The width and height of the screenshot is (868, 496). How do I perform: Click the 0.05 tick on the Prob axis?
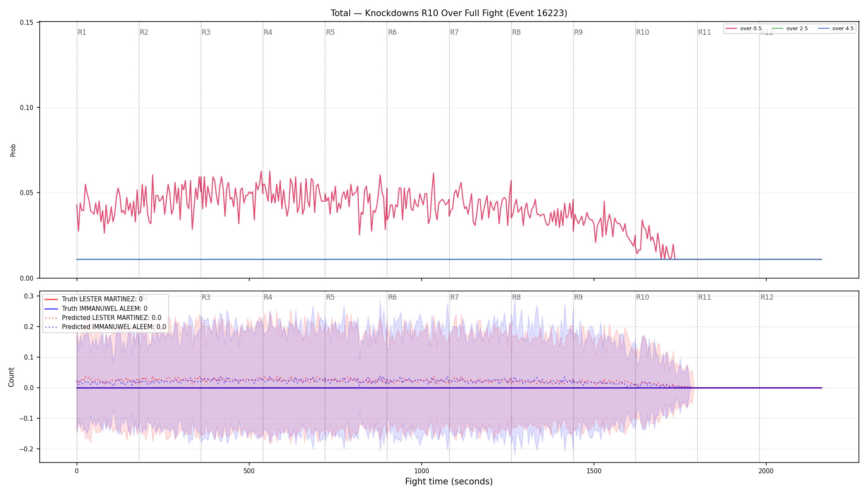pos(27,193)
